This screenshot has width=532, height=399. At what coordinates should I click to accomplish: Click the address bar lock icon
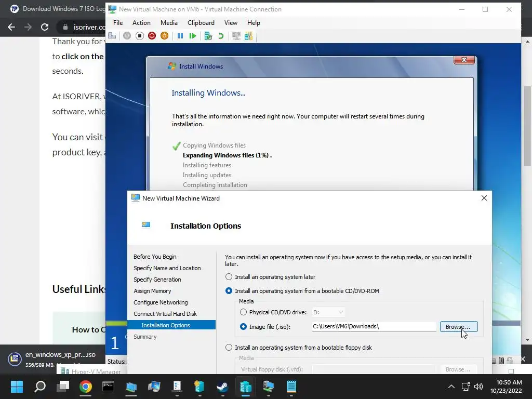coord(65,27)
